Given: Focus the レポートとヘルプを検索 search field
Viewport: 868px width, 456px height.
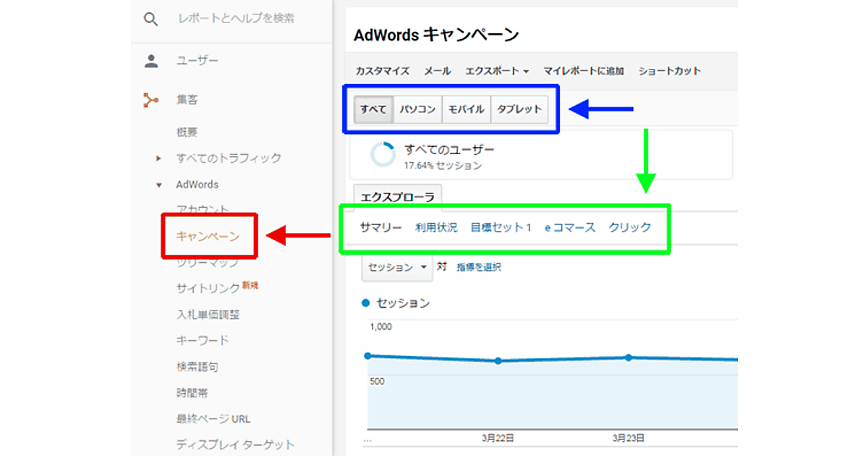Looking at the screenshot, I should coord(237,19).
